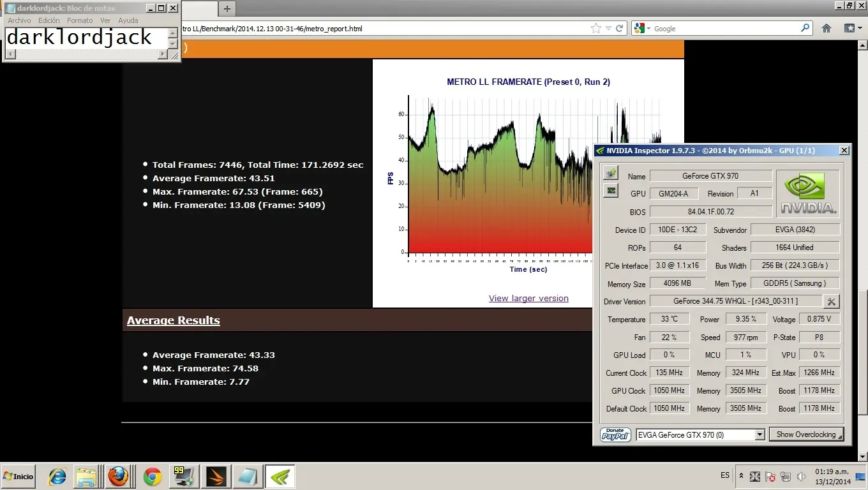Show hidden system tray icons
868x490 pixels.
[741, 476]
